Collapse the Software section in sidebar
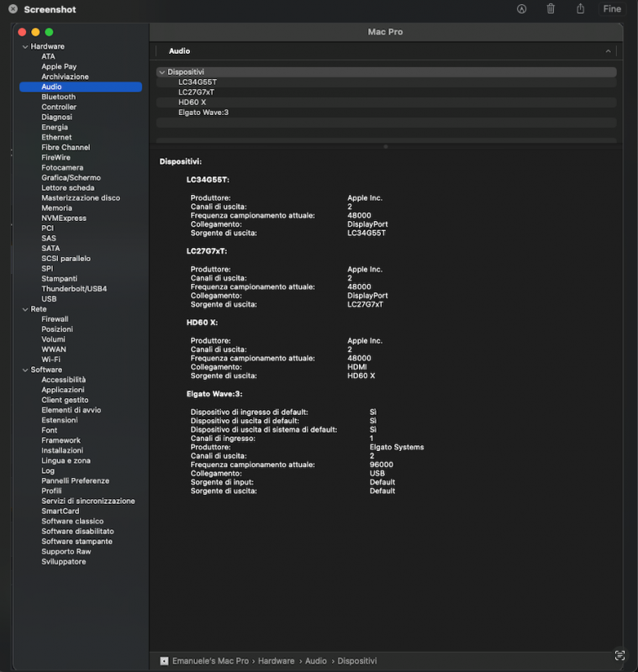 pyautogui.click(x=25, y=370)
